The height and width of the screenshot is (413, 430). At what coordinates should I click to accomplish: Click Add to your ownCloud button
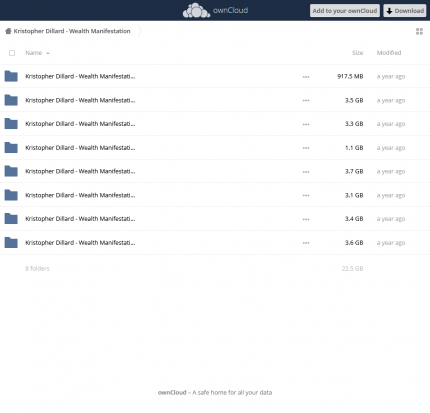point(345,11)
